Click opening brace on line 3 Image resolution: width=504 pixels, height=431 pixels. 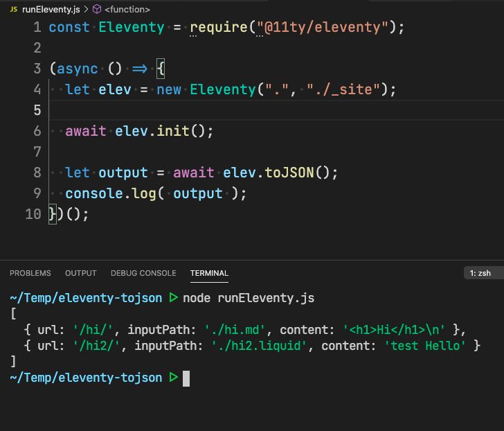(x=161, y=69)
